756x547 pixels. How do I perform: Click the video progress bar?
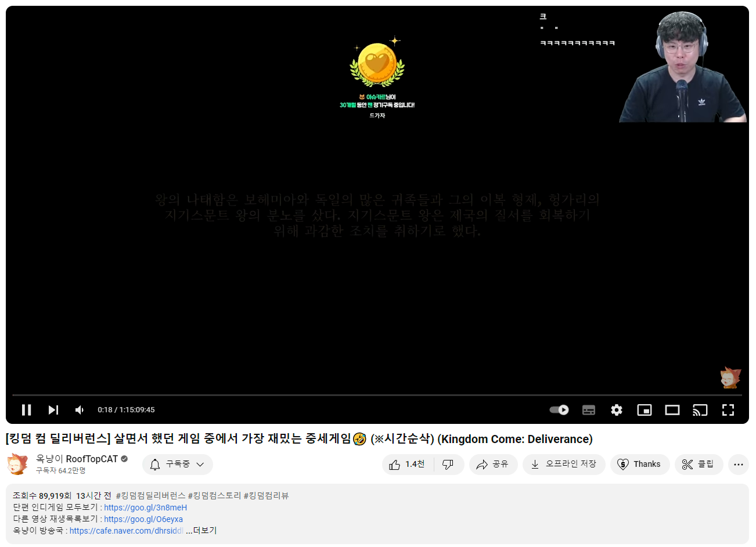pyautogui.click(x=377, y=395)
